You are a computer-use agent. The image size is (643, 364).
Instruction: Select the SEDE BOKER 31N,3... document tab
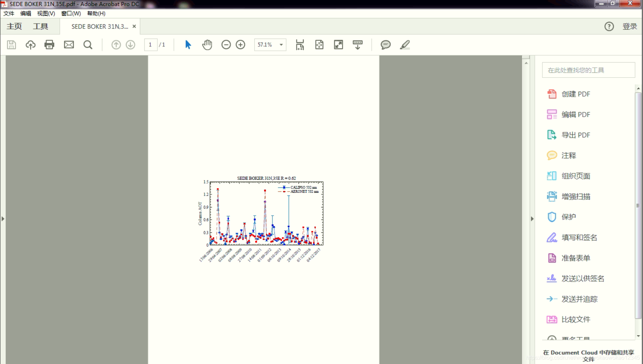(100, 26)
